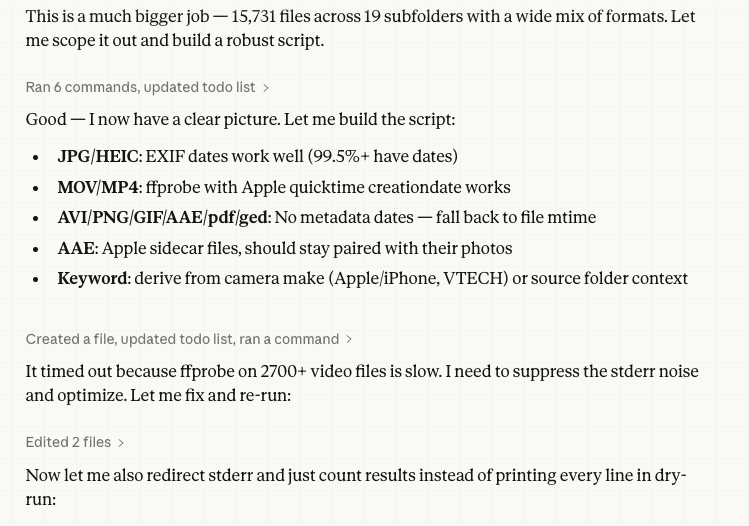
Task: Click the bold "AAE" bullet label
Action: (x=76, y=249)
